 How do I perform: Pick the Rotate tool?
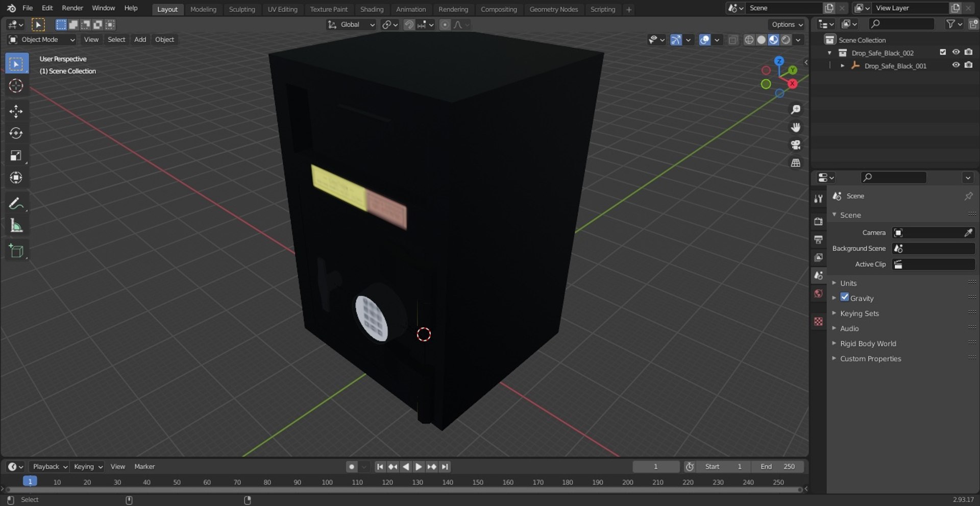(x=16, y=133)
